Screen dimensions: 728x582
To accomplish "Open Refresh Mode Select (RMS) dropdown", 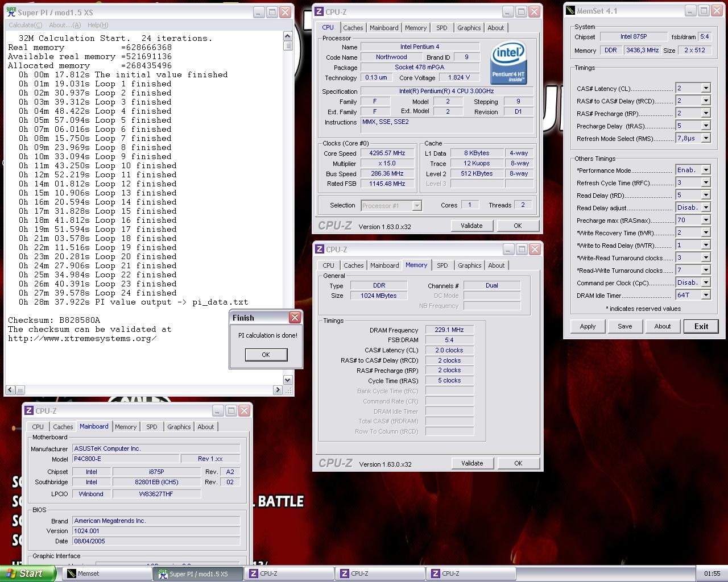I will point(705,138).
